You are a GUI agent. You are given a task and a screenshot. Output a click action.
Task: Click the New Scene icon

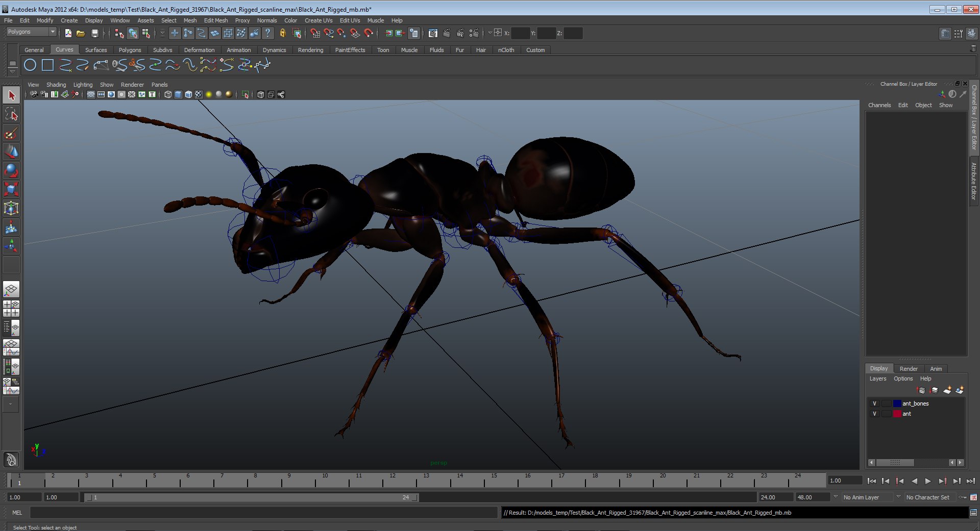(68, 33)
